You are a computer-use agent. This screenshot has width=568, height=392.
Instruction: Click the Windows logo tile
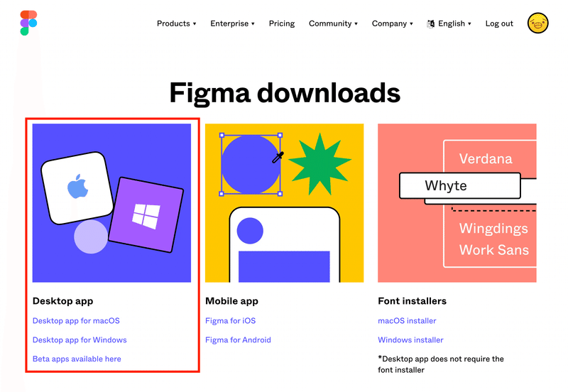pos(146,214)
